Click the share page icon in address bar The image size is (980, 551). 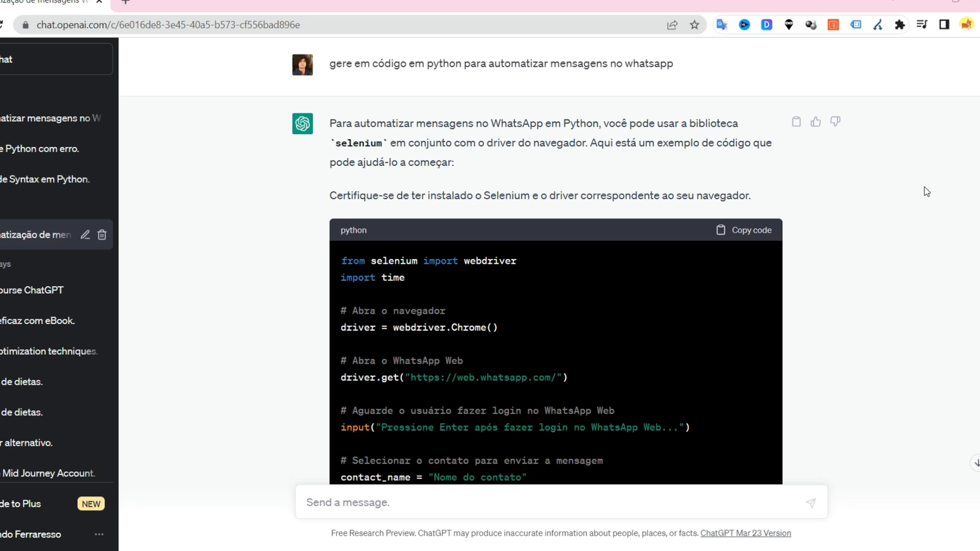[673, 25]
